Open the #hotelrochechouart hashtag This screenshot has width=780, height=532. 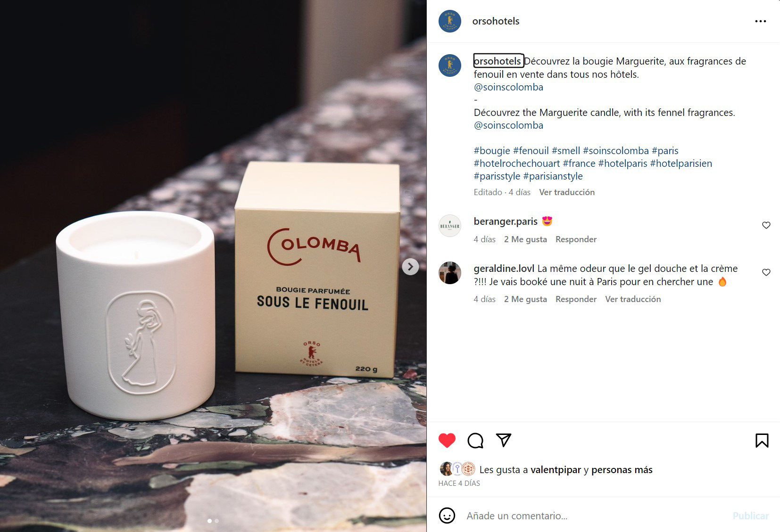coord(517,164)
